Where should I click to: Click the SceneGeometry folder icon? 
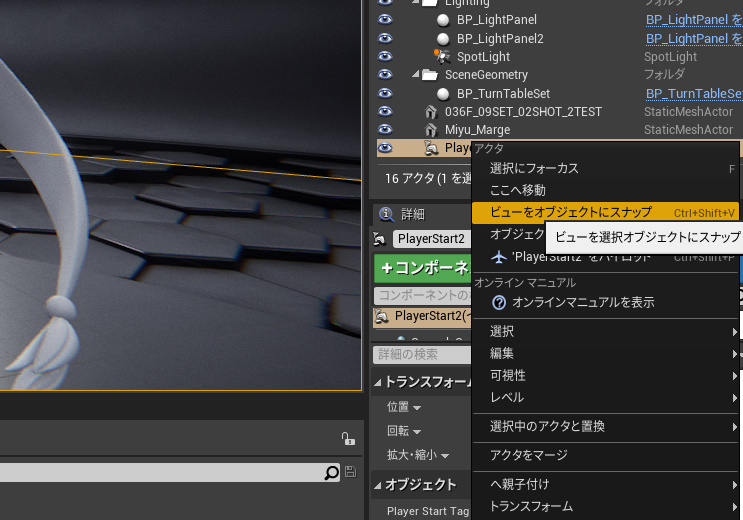click(x=430, y=75)
